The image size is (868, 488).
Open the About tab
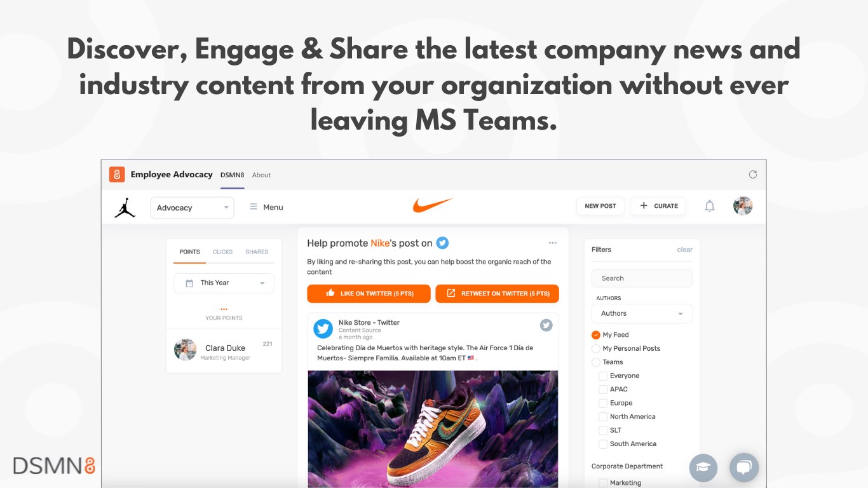(x=261, y=175)
